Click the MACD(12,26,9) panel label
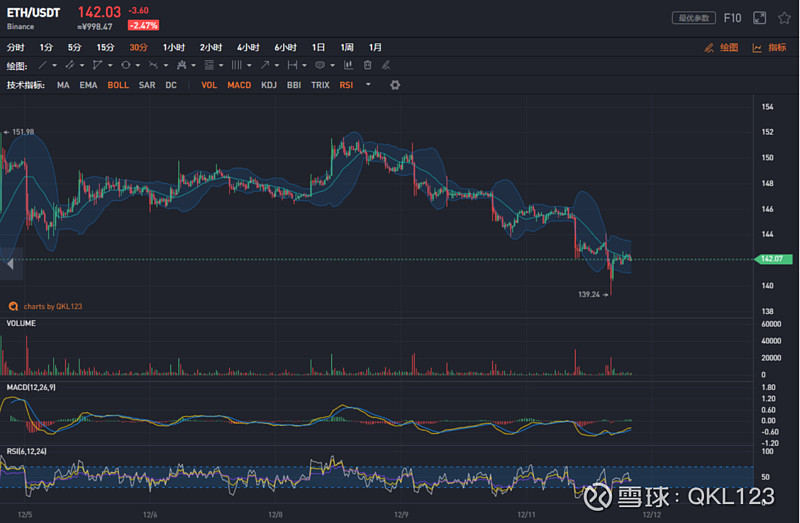The width and height of the screenshot is (800, 523). click(x=31, y=387)
